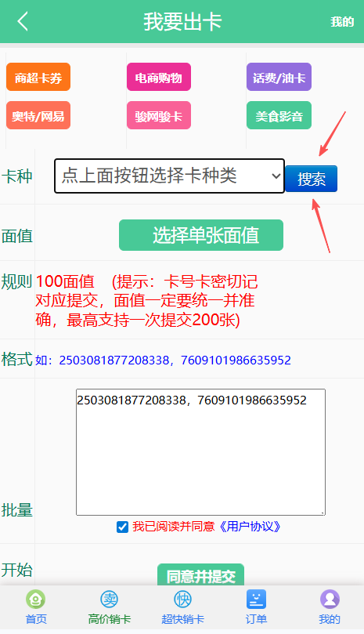Expand the 点上面按钮选择卡种类 dropdown
This screenshot has width=364, height=634.
(x=169, y=176)
